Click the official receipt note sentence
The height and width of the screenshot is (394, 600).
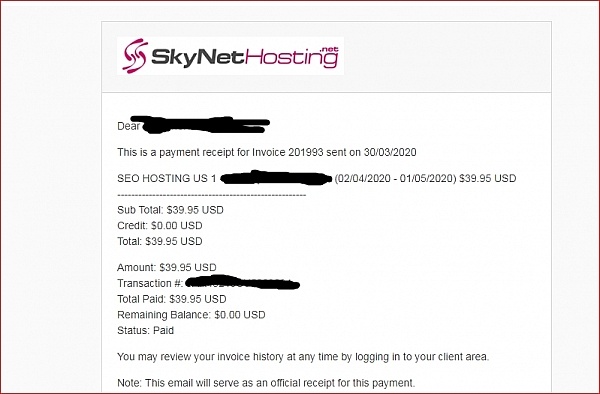(x=266, y=383)
